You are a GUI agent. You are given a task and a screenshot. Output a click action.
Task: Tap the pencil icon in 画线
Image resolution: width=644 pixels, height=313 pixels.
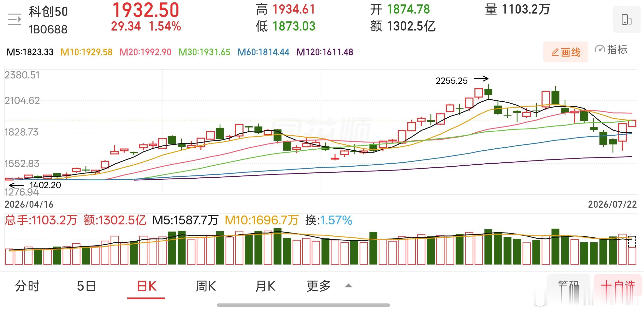click(x=555, y=52)
